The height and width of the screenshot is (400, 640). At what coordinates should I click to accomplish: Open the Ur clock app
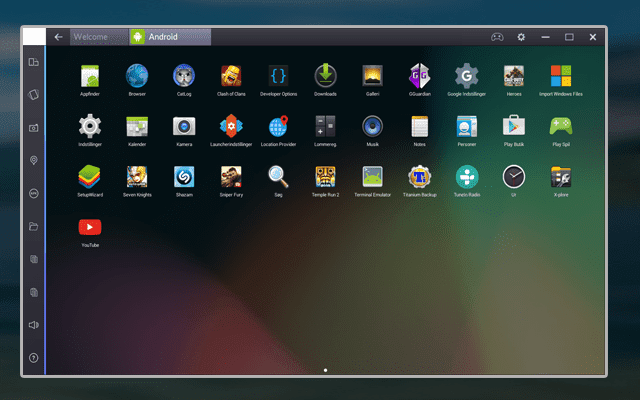(x=514, y=177)
